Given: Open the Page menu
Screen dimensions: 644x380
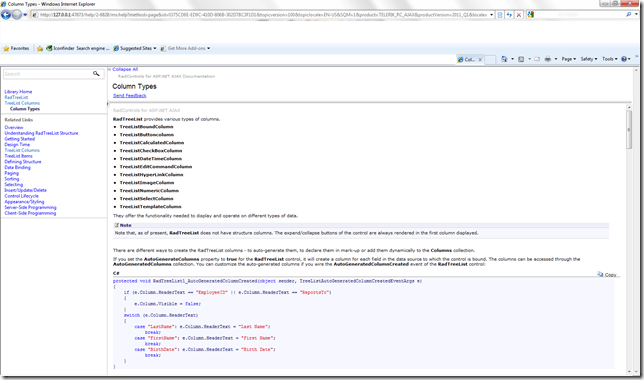Looking at the screenshot, I should tap(569, 59).
